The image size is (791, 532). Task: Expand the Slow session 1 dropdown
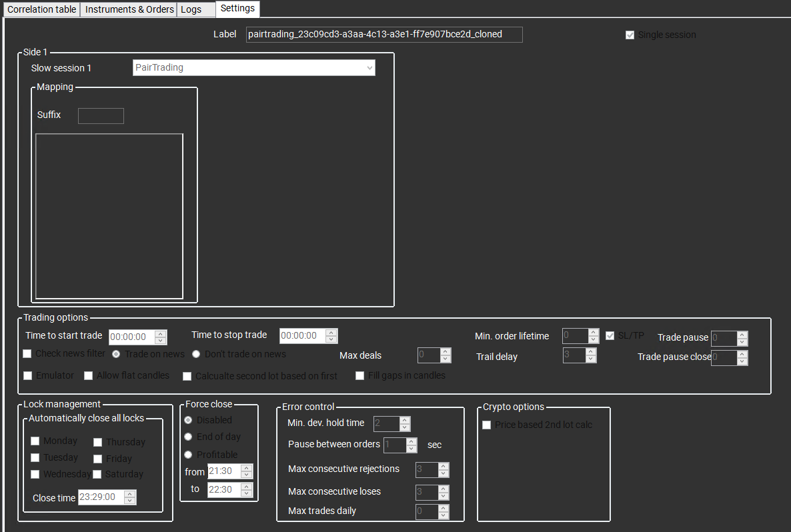click(253, 67)
